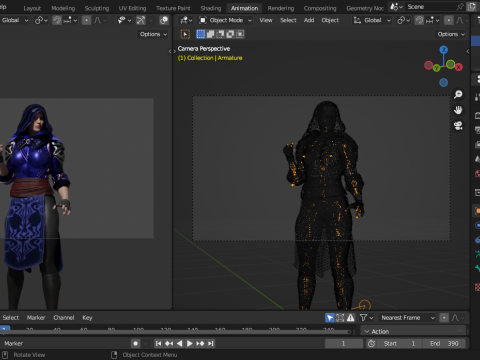Toggle only show selected arrow in dopesheet
480x360 pixels.
[330, 318]
